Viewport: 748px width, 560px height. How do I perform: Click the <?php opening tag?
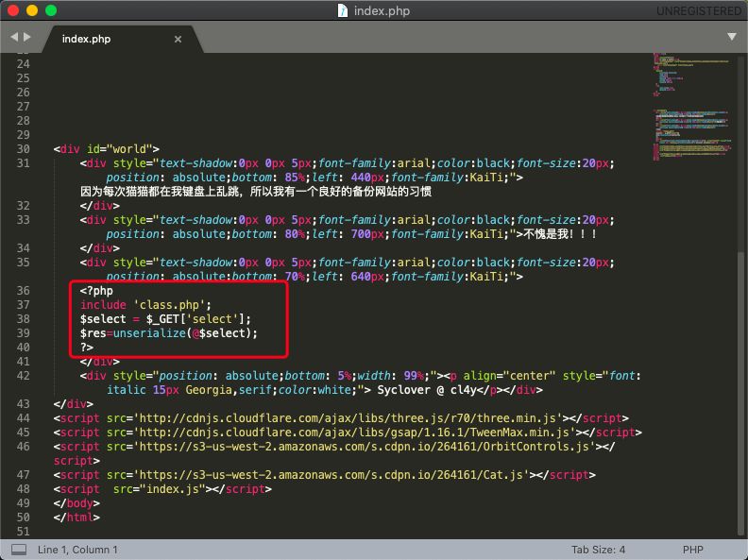click(96, 291)
